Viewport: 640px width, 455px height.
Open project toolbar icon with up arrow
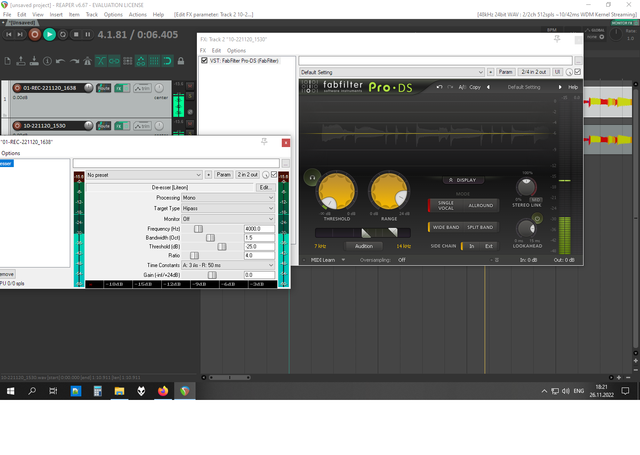point(21,61)
